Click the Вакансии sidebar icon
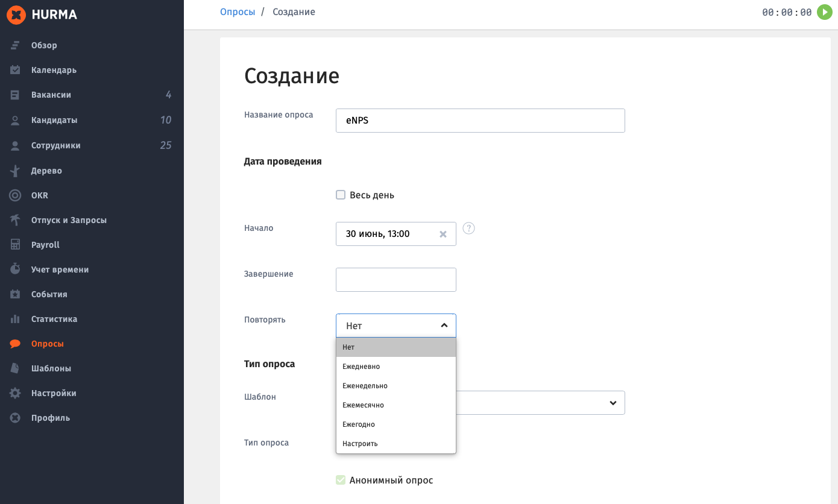The height and width of the screenshot is (504, 838). pos(16,95)
